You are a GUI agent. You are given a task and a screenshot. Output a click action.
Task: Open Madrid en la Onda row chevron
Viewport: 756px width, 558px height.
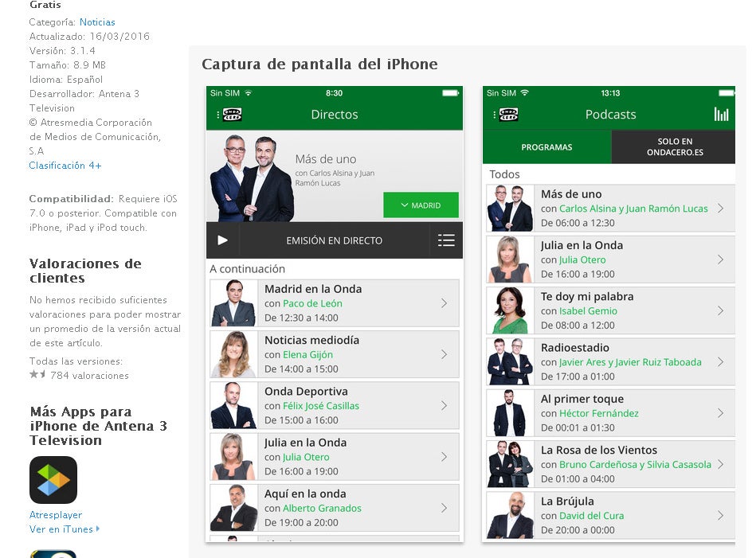tap(444, 303)
